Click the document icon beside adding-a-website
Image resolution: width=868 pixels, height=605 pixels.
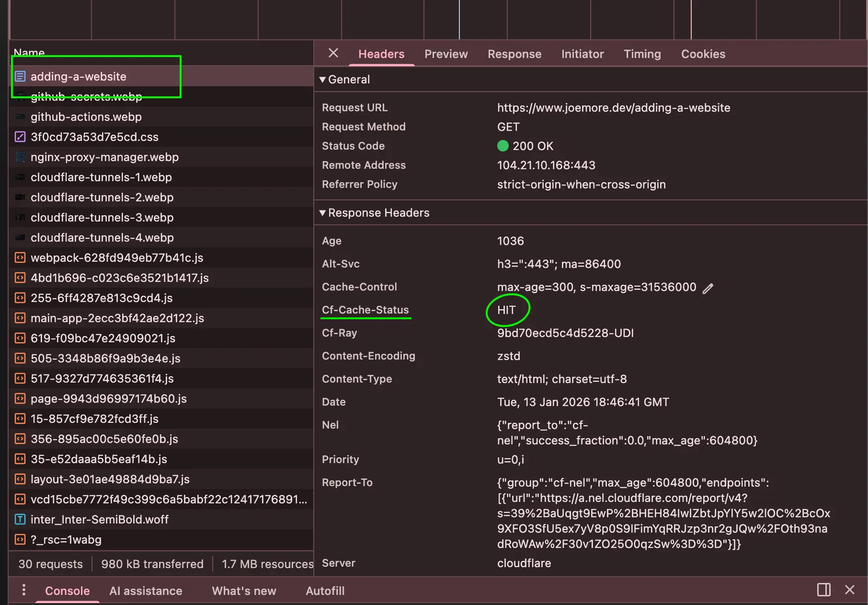coord(20,76)
